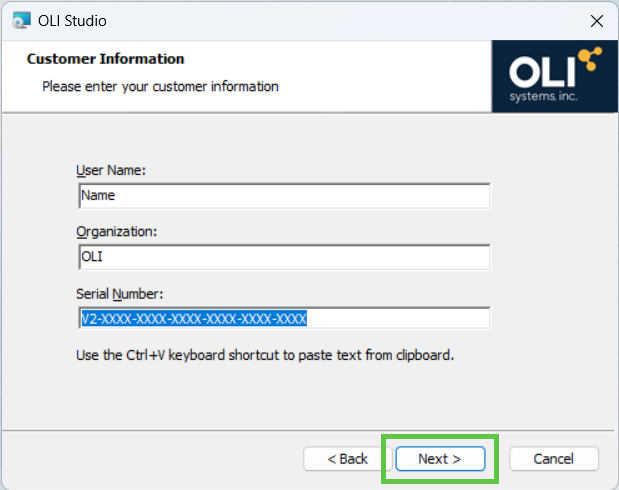This screenshot has width=619, height=490.
Task: Click the OLI Studio installer title icon
Action: pos(21,21)
